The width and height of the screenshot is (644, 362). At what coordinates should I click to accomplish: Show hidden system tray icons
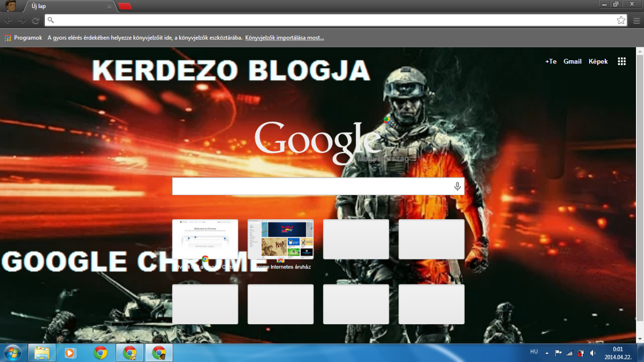pyautogui.click(x=547, y=353)
